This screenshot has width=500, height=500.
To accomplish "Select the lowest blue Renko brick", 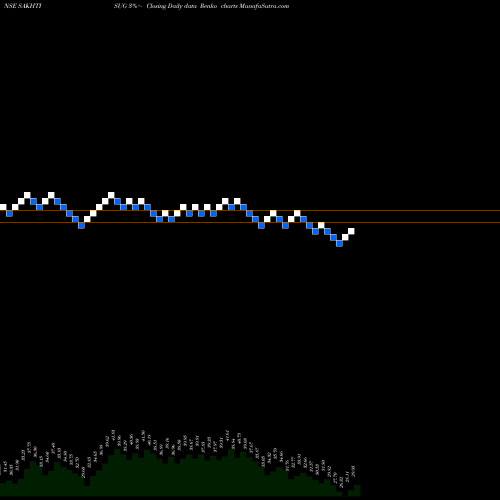I will pyautogui.click(x=339, y=243).
